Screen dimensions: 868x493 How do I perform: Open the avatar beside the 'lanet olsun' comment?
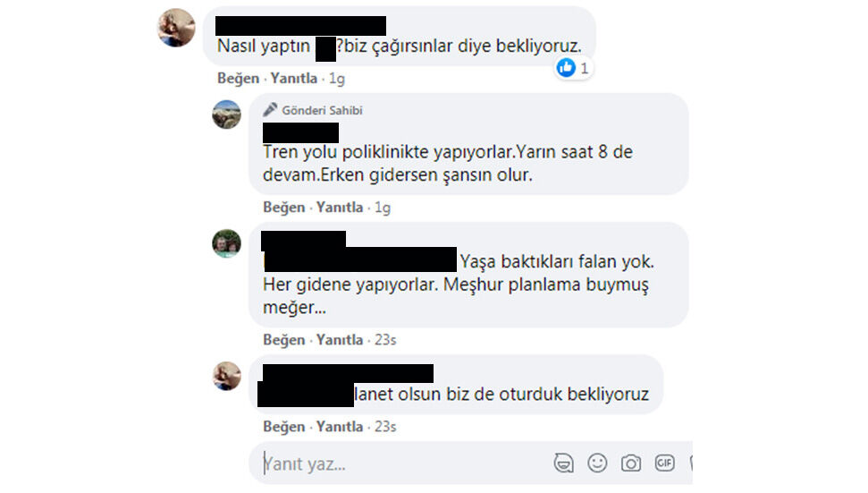[x=226, y=376]
